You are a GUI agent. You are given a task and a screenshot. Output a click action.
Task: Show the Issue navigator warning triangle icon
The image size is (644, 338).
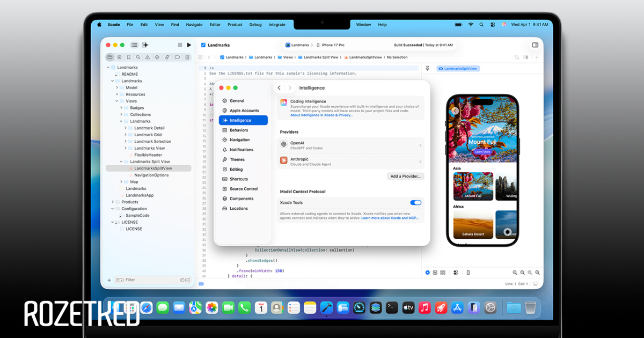[148, 57]
